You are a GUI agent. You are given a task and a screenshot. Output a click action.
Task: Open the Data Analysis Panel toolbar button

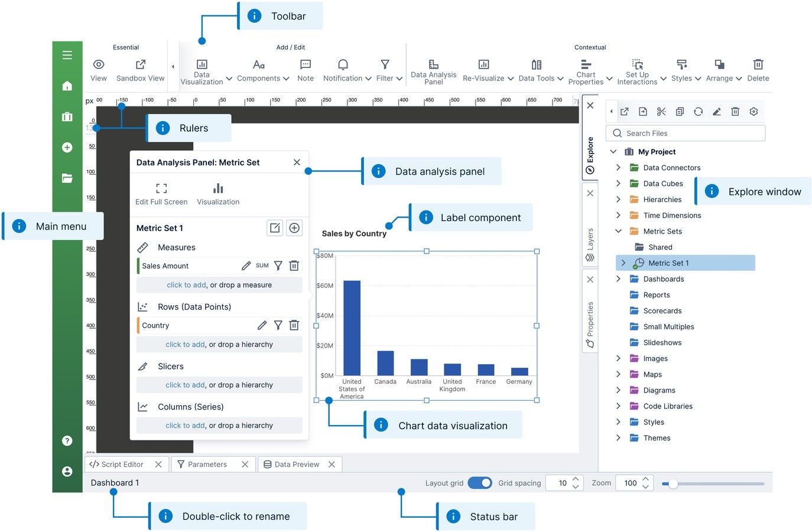[x=434, y=71]
